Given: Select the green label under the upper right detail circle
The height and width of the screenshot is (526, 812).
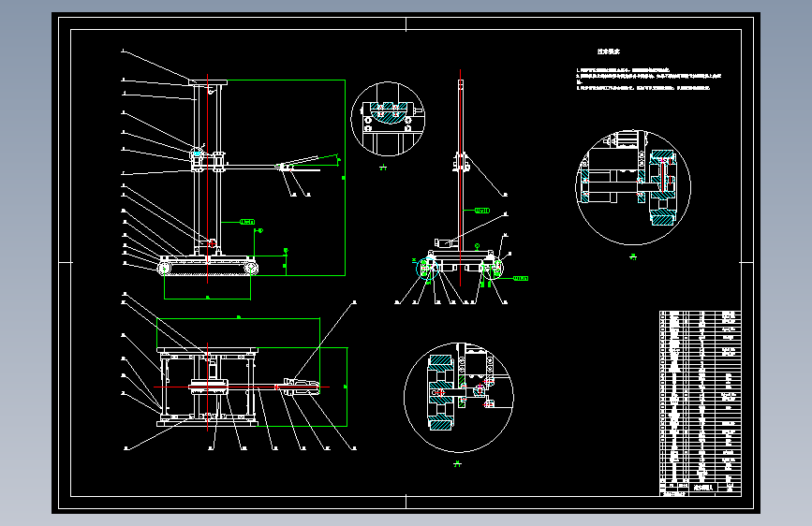Looking at the screenshot, I should 633,256.
